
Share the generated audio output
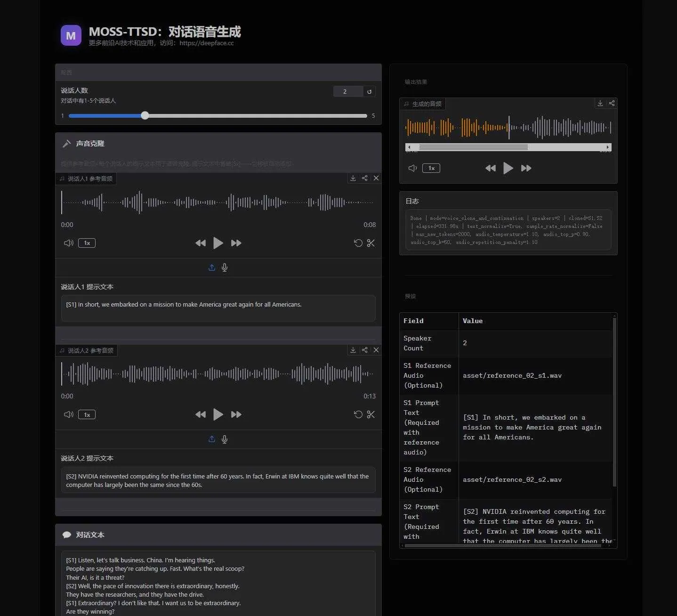(x=612, y=103)
